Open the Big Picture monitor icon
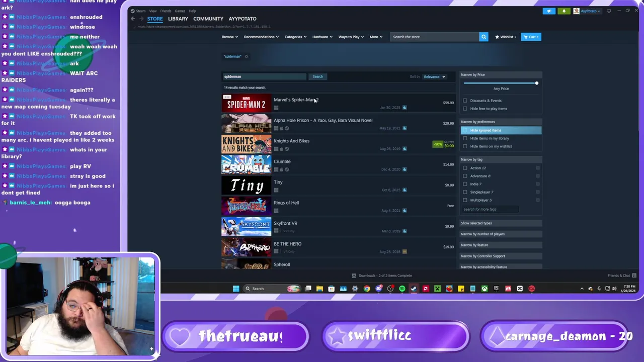The width and height of the screenshot is (644, 362). click(609, 11)
